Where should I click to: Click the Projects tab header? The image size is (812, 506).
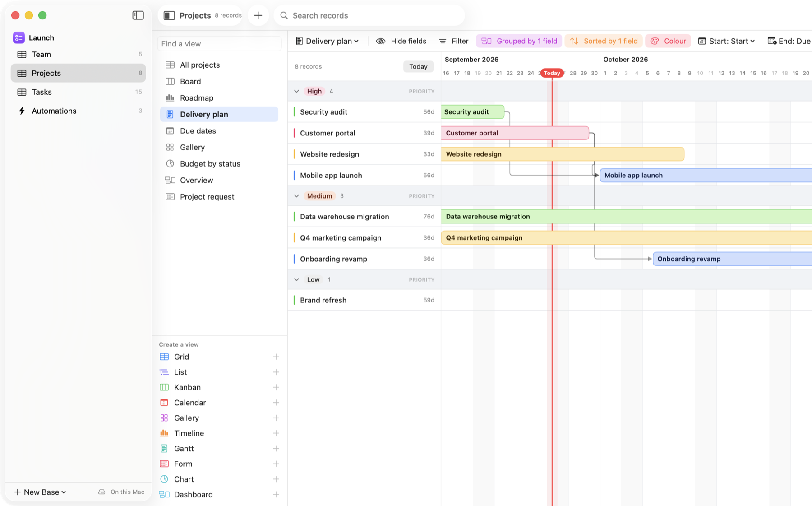point(200,15)
